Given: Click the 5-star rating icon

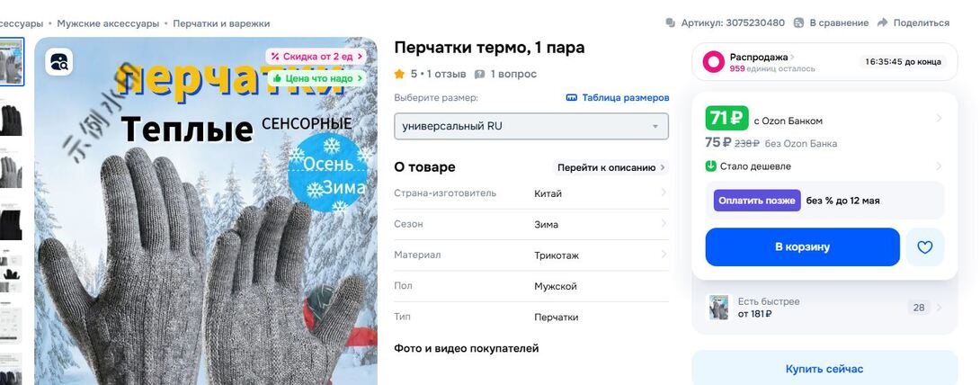Looking at the screenshot, I should point(399,74).
